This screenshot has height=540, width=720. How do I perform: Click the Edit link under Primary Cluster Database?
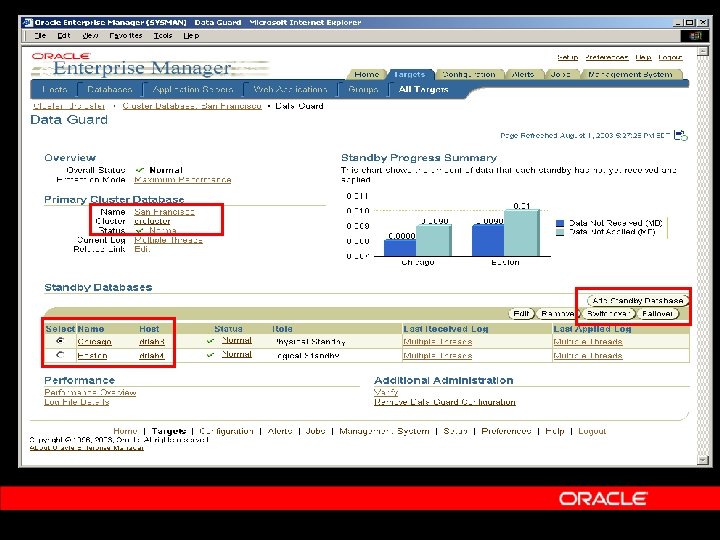(x=142, y=249)
